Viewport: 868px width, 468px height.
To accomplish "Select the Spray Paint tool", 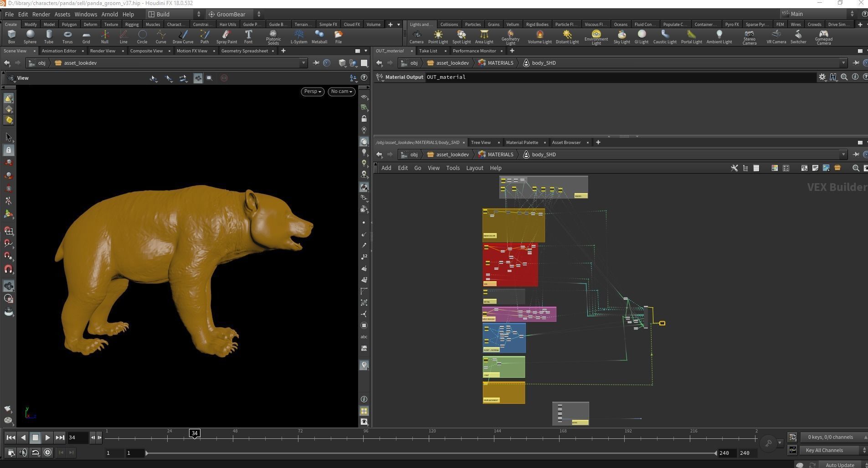I will click(x=226, y=36).
